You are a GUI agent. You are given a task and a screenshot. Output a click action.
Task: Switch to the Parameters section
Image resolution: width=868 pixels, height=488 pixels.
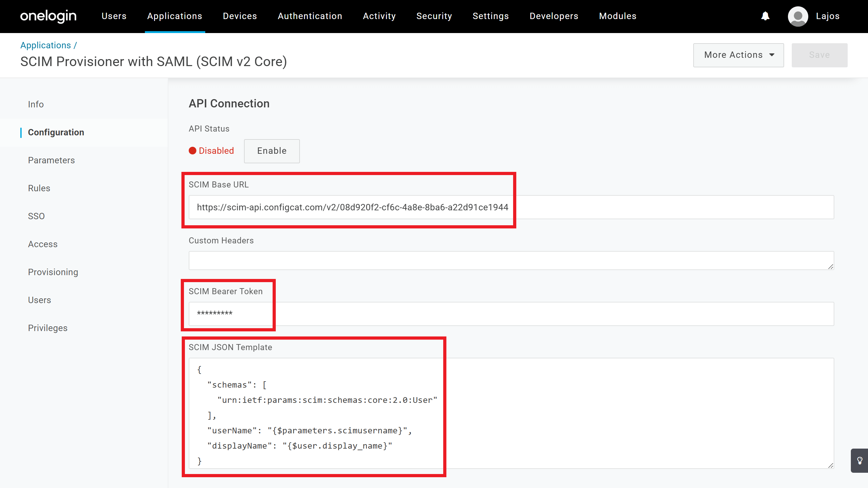pyautogui.click(x=51, y=160)
